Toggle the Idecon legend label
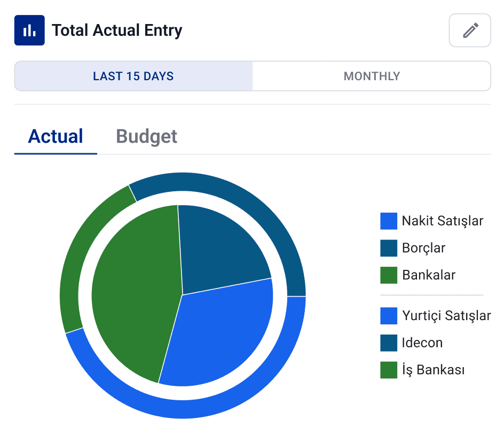 (422, 343)
